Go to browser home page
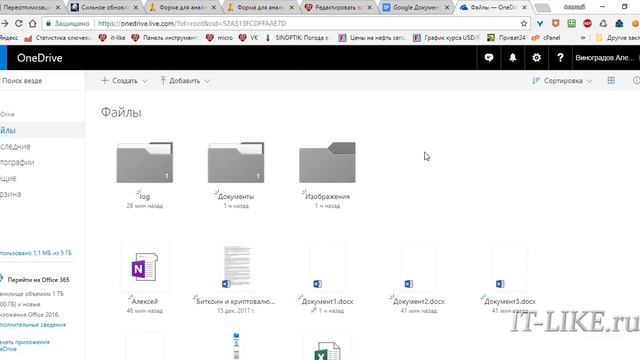Image resolution: width=640 pixels, height=360 pixels. [x=33, y=24]
